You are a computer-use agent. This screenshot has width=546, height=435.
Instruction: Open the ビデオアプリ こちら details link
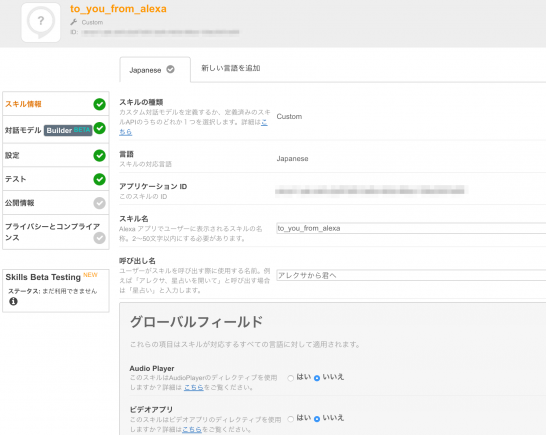pos(192,429)
